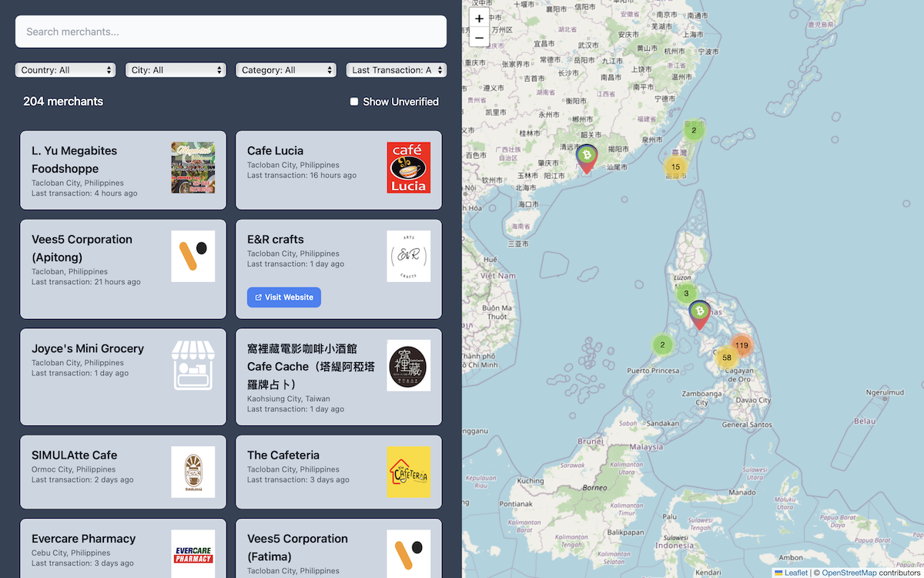Click the Cafe Lucia logo
The height and width of the screenshot is (578, 924).
coord(409,167)
